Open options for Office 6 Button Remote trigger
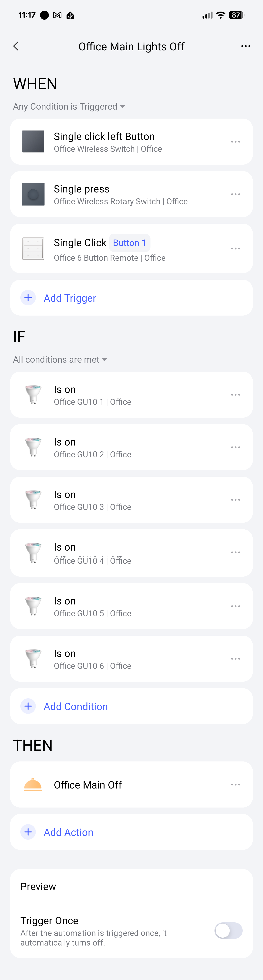 tap(235, 248)
